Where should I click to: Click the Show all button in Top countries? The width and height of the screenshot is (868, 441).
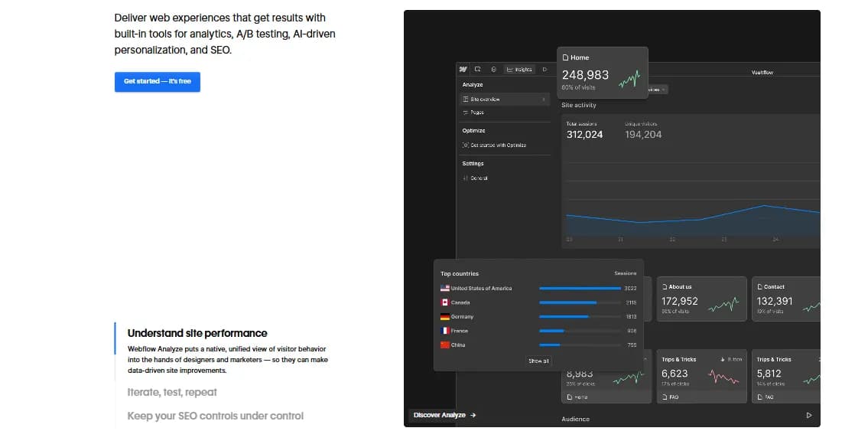point(538,361)
